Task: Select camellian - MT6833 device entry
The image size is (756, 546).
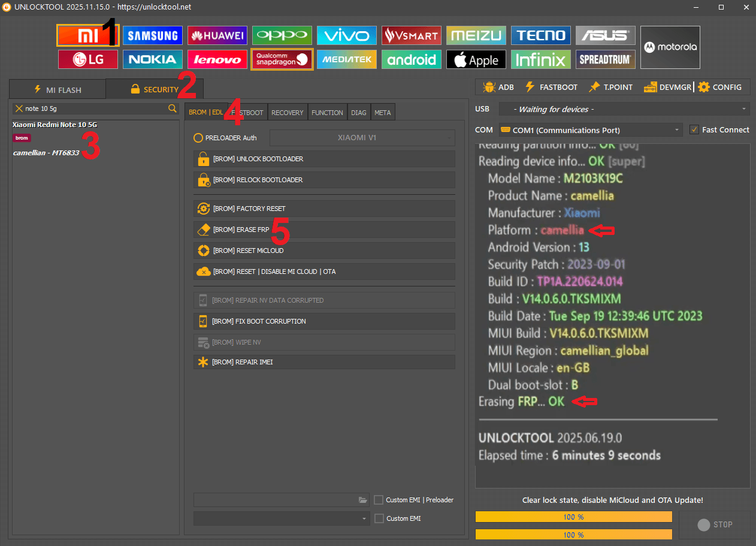Action: click(46, 153)
